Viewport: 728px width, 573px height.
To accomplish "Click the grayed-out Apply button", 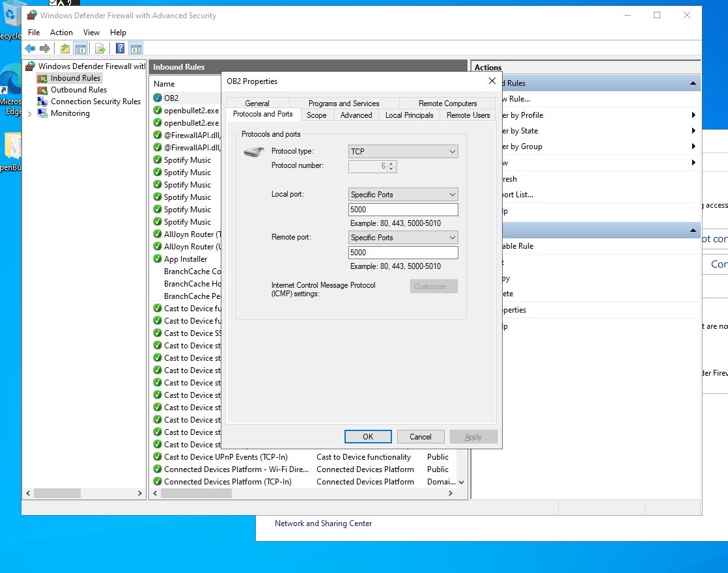I will point(473,436).
